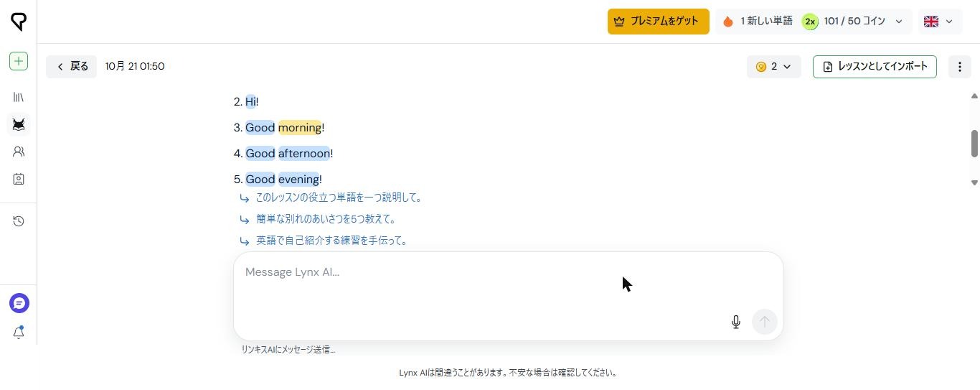Click レッスンとしてインポート import button

(x=875, y=67)
